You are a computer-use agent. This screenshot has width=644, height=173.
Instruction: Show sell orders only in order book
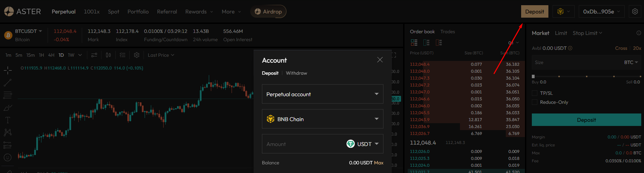pos(439,43)
